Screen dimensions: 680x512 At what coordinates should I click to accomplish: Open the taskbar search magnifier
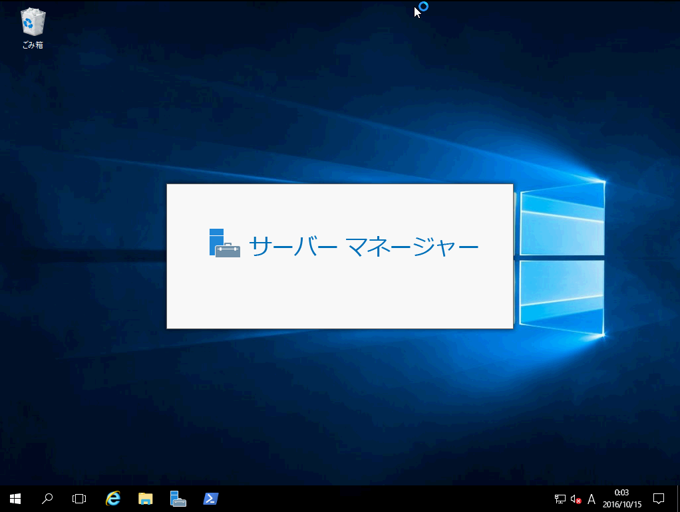pyautogui.click(x=47, y=499)
